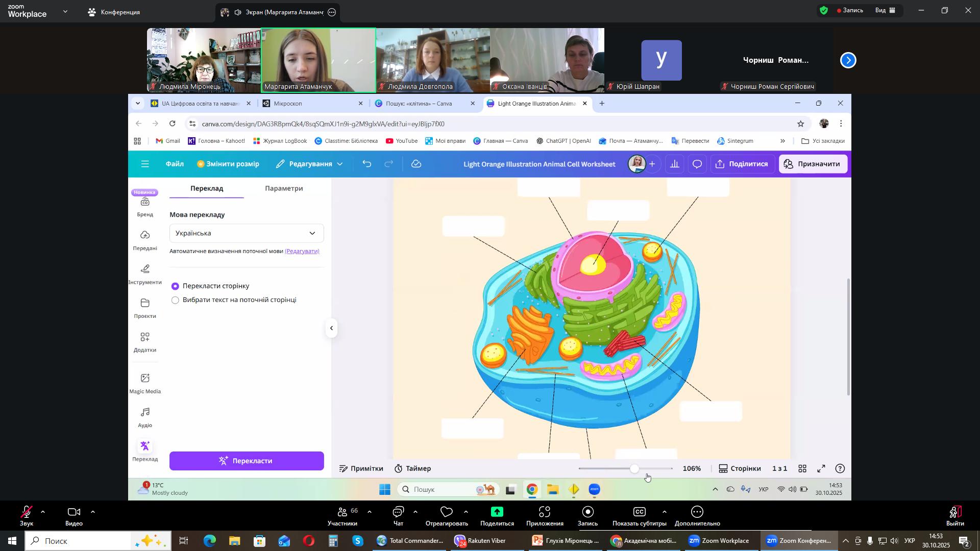The height and width of the screenshot is (551, 980).
Task: Collapse the side panel with arrow handle
Action: click(x=331, y=328)
